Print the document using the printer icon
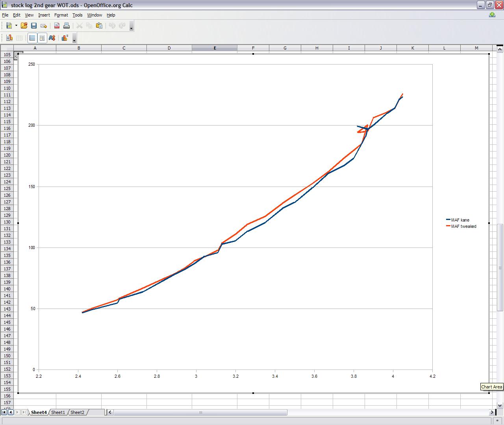The width and height of the screenshot is (504, 425). (x=67, y=26)
